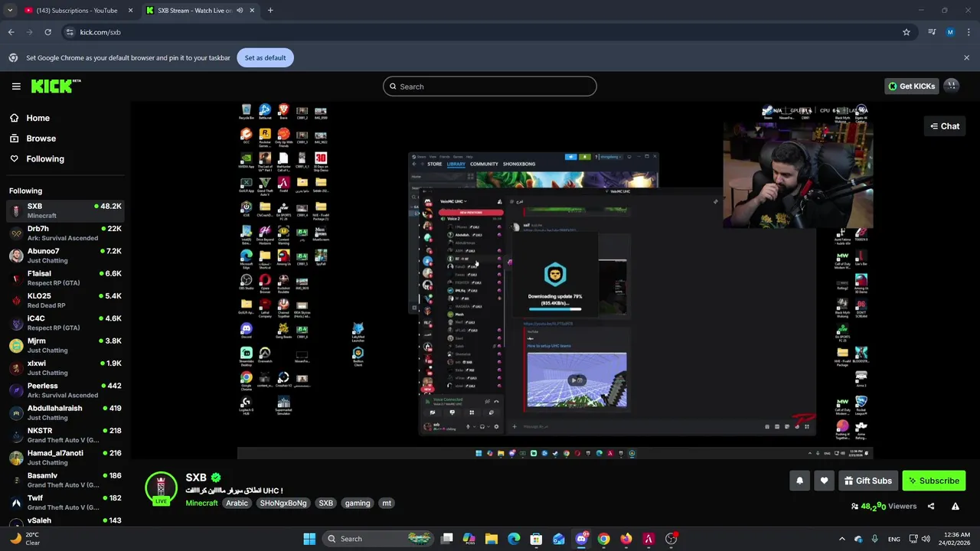Click the SXB tag under stream title
Screen dimensions: 980x551
[x=326, y=503]
